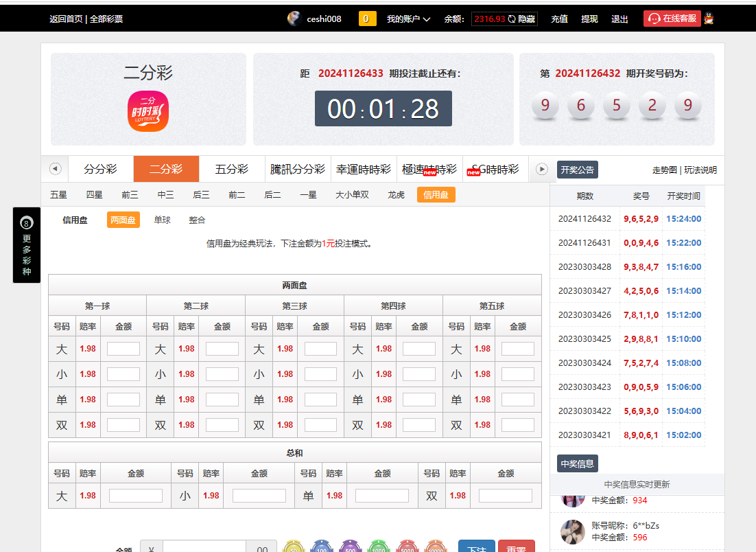The height and width of the screenshot is (552, 756).
Task: Select the 10000 betting chip
Action: (436, 547)
